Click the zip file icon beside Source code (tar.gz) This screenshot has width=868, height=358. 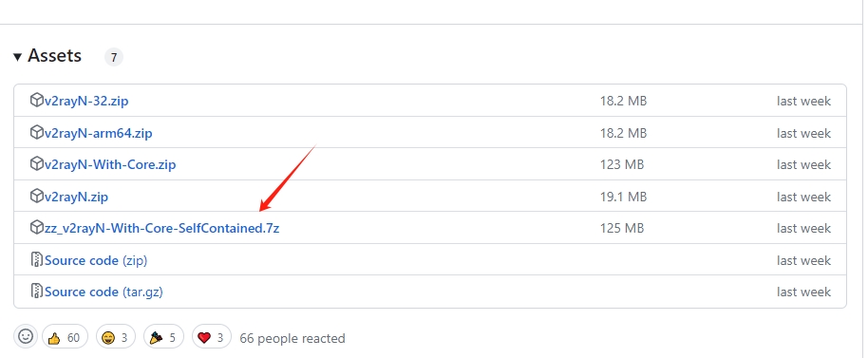pos(36,291)
